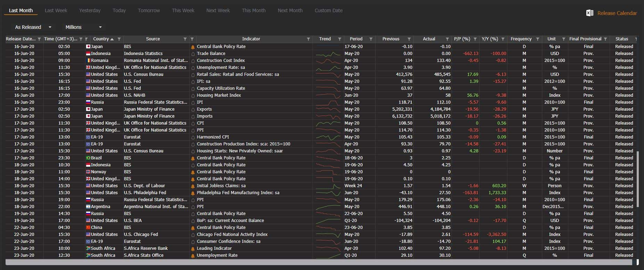Switch to the Next Month tab
Viewport: 644px width, 270px height.
click(290, 10)
